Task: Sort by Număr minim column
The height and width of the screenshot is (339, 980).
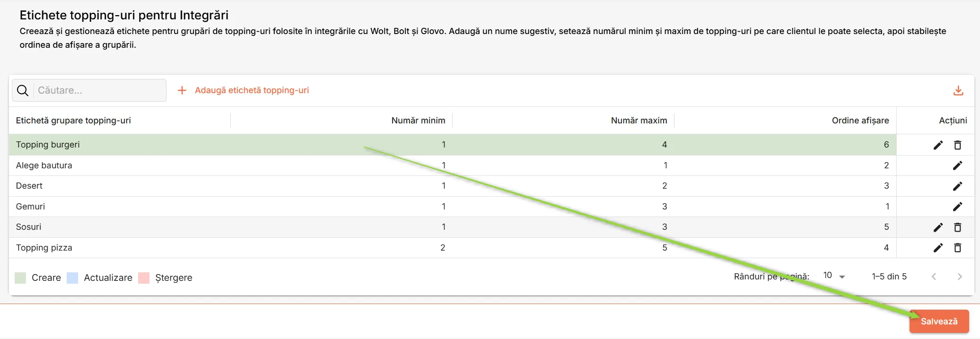Action: pyautogui.click(x=418, y=121)
